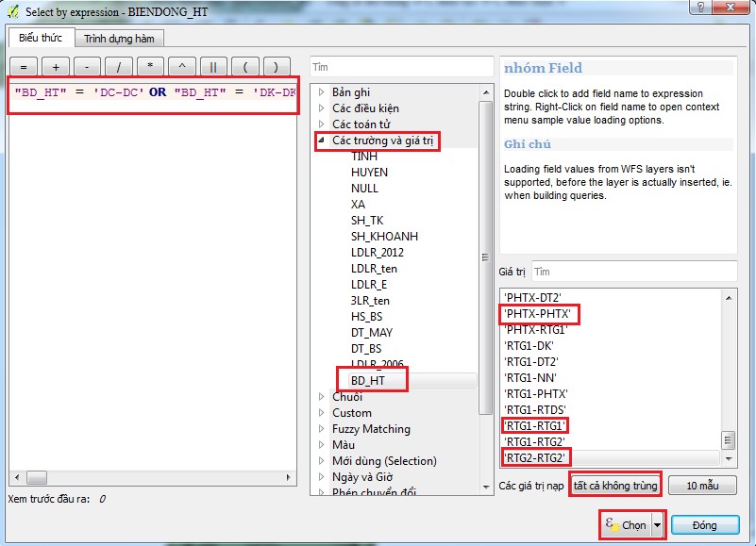
Task: Insert the plus operator button
Action: [x=56, y=67]
